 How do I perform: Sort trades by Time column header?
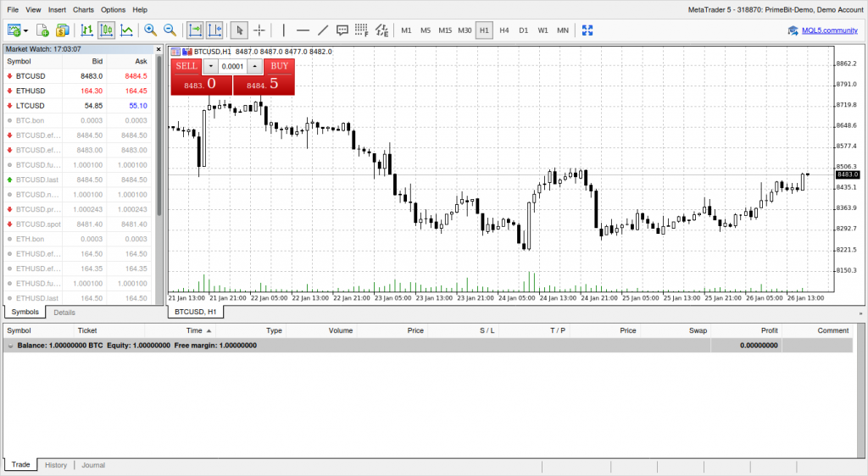click(180, 330)
